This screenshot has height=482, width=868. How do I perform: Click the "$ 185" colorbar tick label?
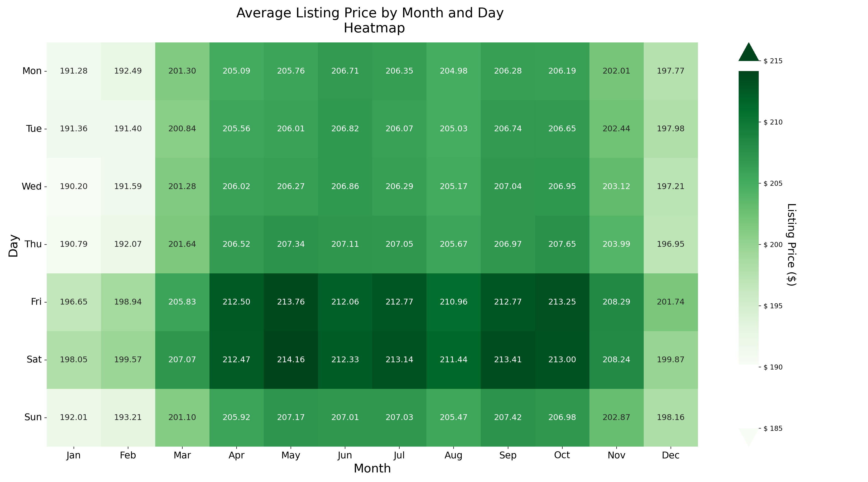click(773, 429)
